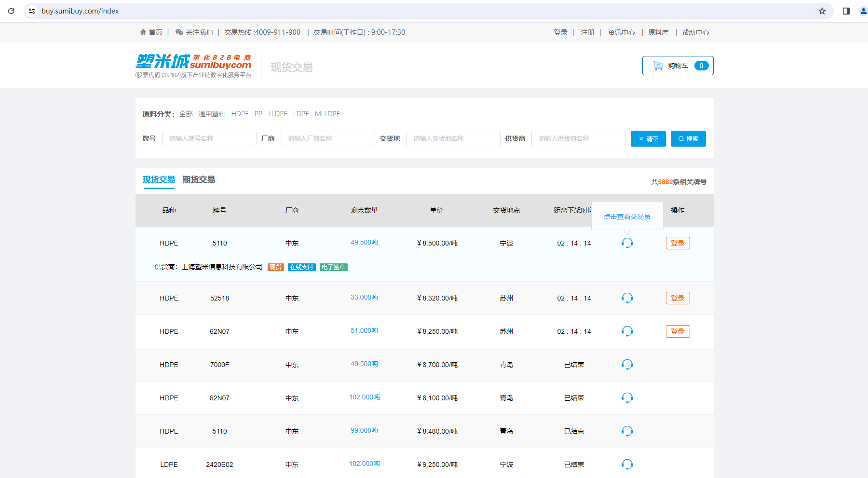Image resolution: width=868 pixels, height=478 pixels.
Task: Click quantity 49.500吨 in 5110 宁波 row
Action: (364, 243)
